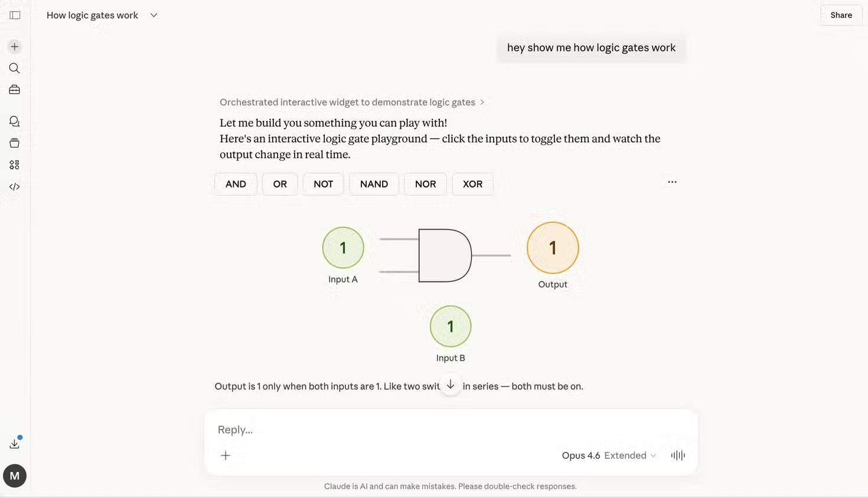
Task: Open search from the sidebar
Action: [x=14, y=68]
